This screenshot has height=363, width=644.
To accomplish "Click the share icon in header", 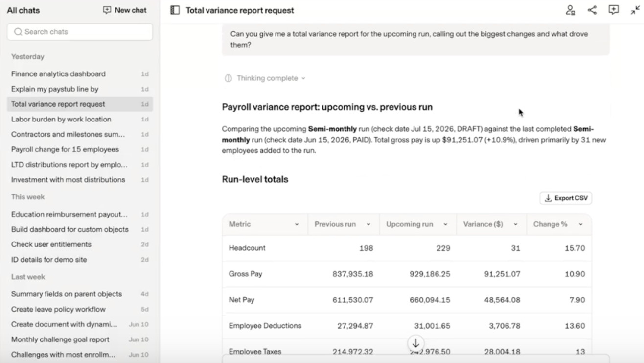I will pos(592,10).
